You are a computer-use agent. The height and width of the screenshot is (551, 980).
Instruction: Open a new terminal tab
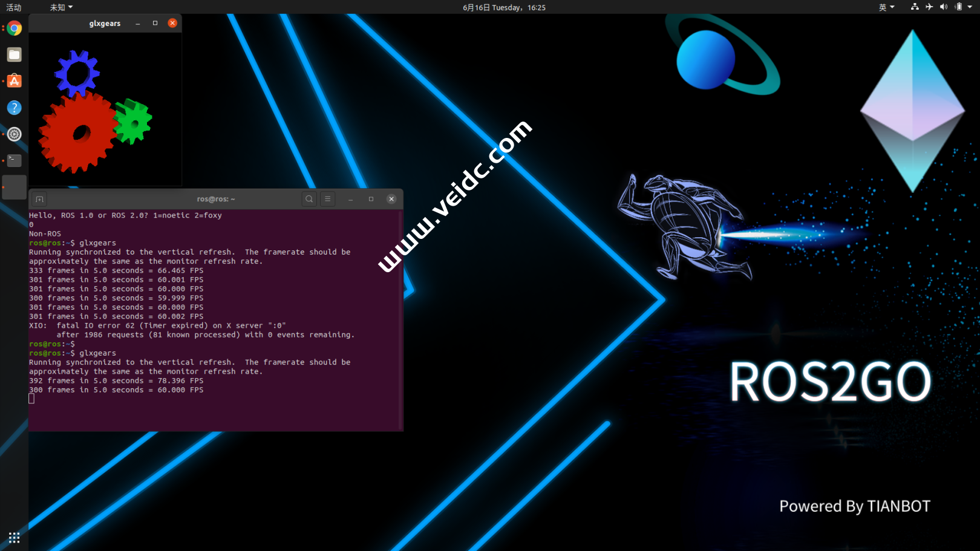click(39, 199)
